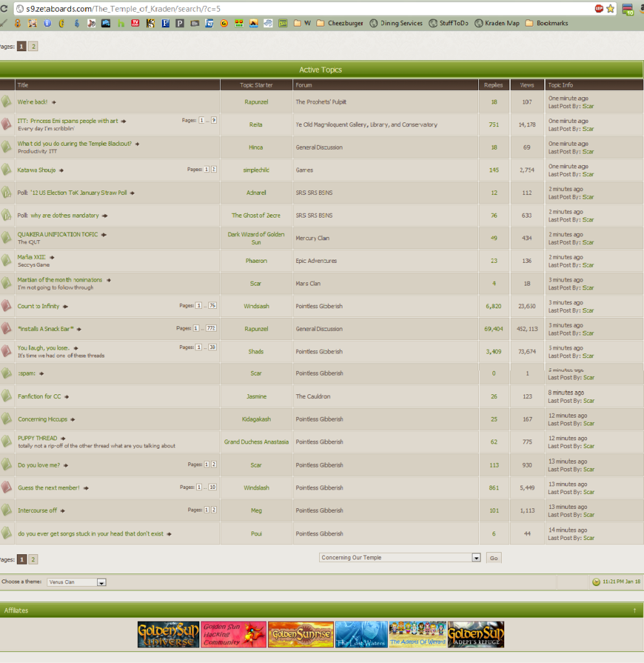Go to page 2 at top pagination
The image size is (644, 663).
pos(33,47)
